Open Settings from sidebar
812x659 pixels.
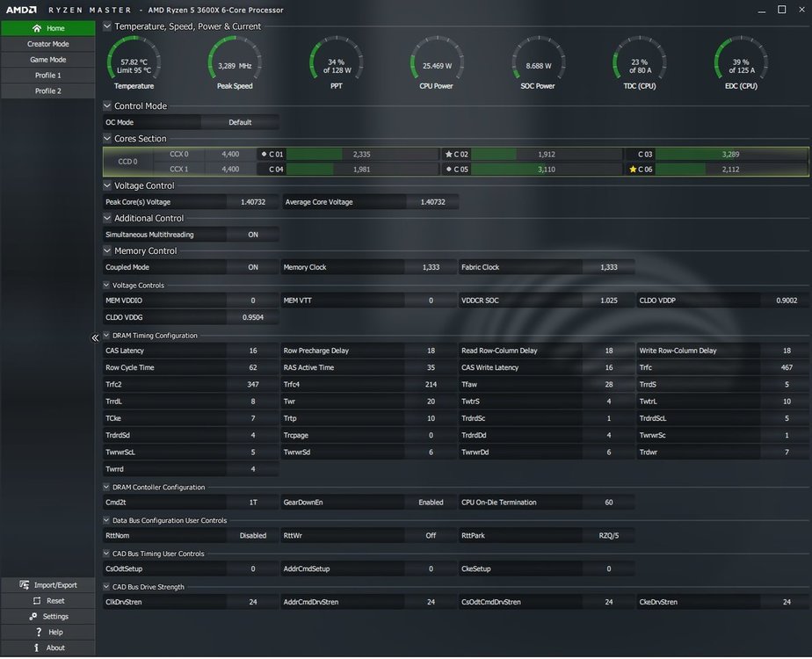[48, 617]
